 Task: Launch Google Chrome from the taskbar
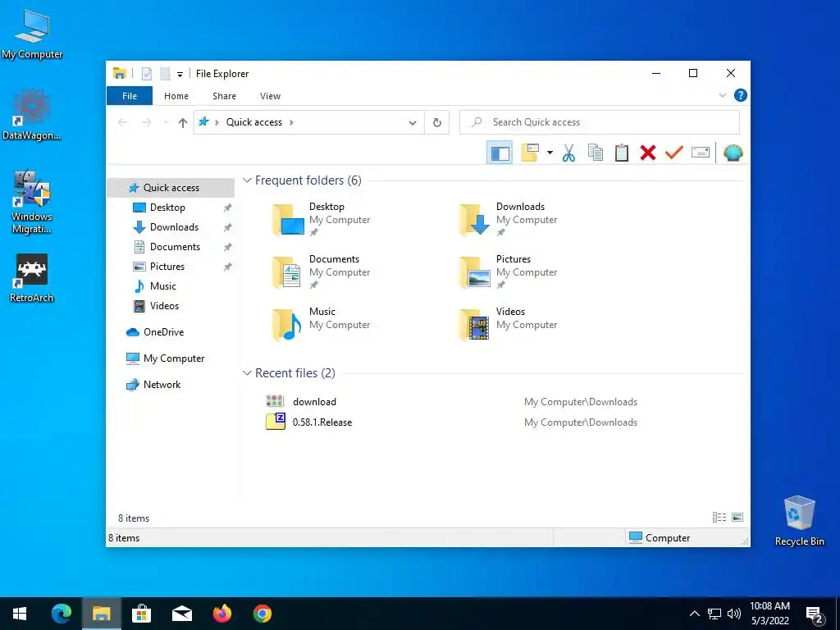pos(262,614)
